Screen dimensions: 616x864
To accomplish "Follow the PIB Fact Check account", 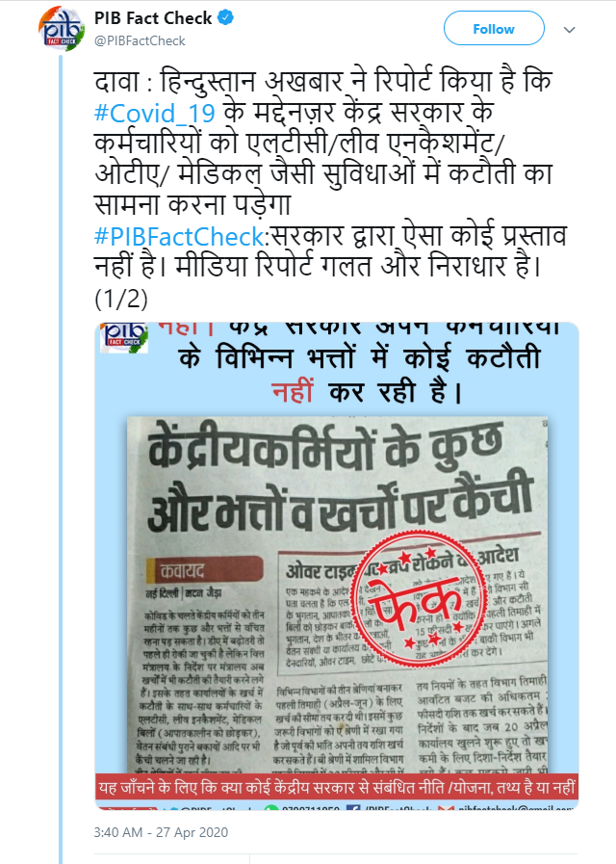I will (x=494, y=29).
